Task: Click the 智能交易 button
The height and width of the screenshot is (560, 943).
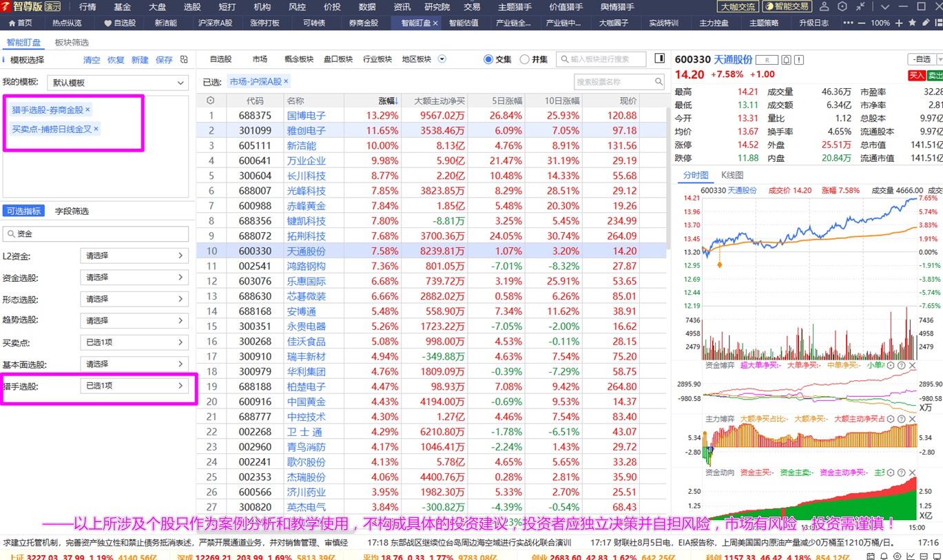Action: (x=787, y=7)
